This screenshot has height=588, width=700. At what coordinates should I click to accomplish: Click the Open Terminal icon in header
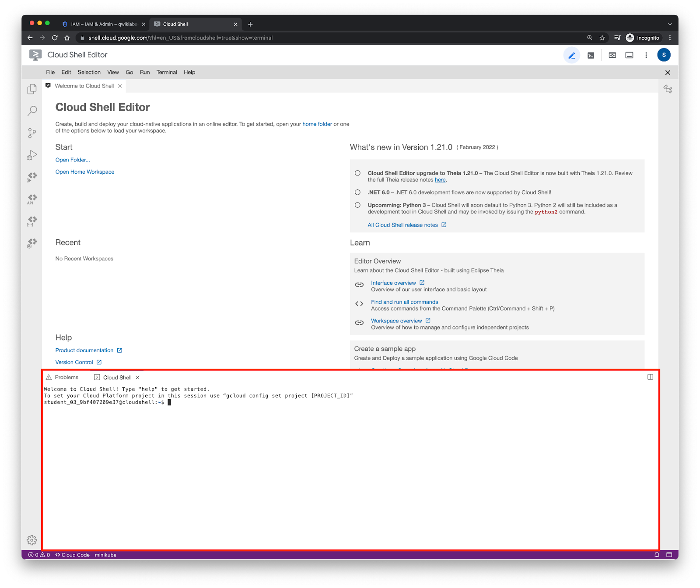click(x=591, y=55)
